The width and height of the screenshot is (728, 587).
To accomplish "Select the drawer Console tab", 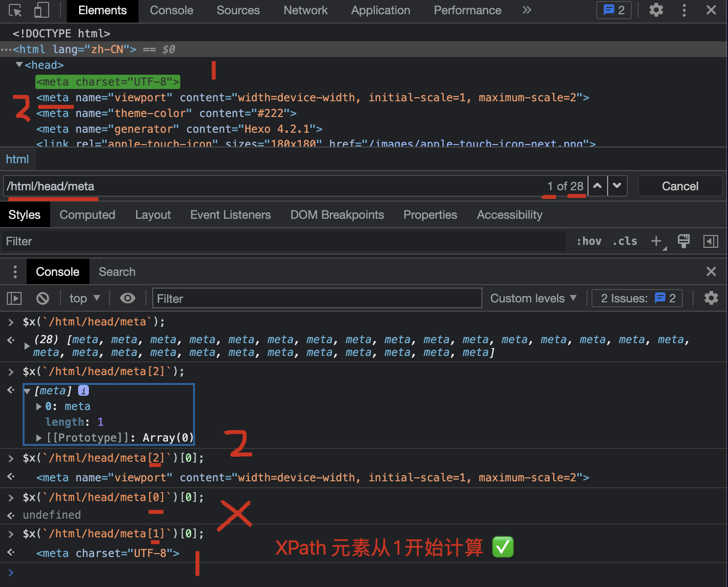I will pos(57,272).
